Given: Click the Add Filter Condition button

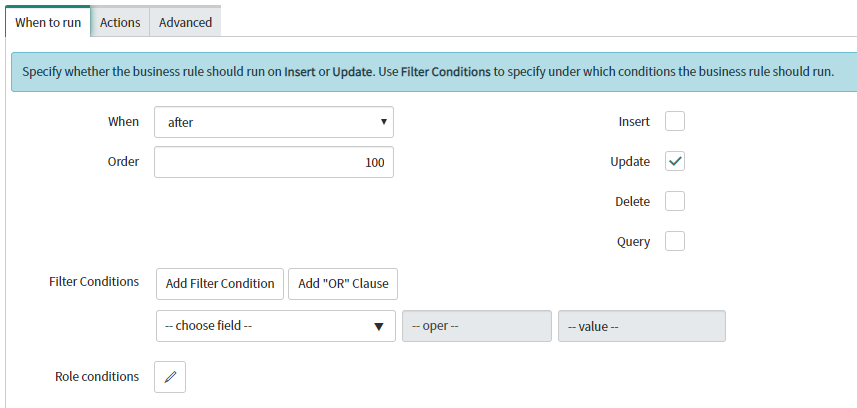Looking at the screenshot, I should (x=220, y=284).
